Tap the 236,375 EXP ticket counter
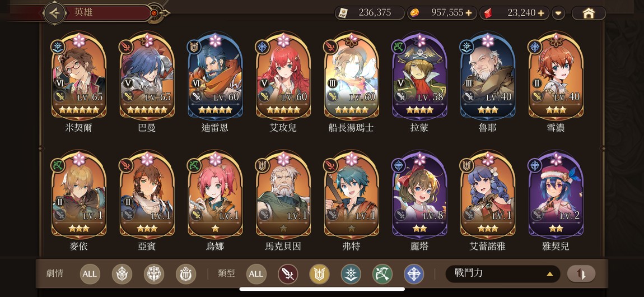644x297 pixels. point(370,13)
